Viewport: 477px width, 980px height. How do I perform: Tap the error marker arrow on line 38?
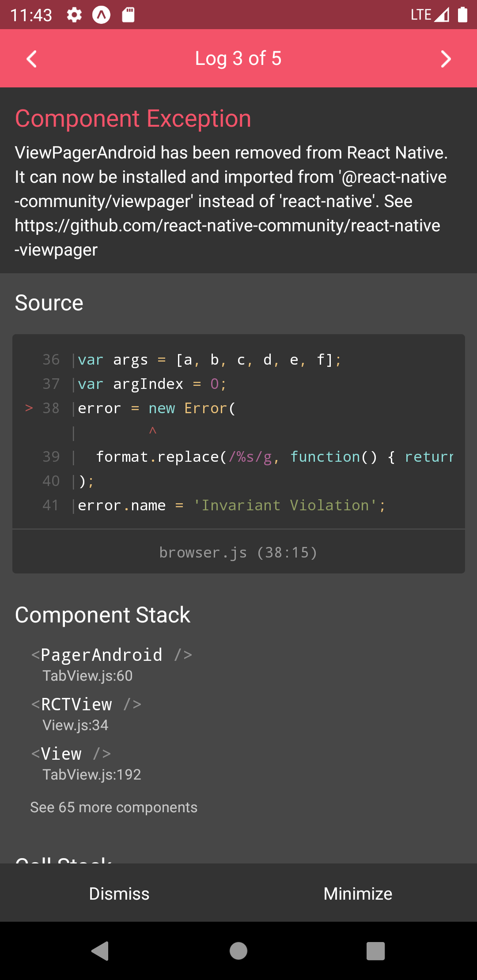pos(29,408)
